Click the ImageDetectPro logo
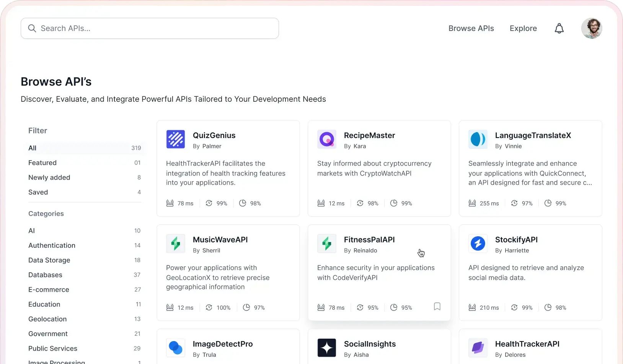 pyautogui.click(x=175, y=348)
